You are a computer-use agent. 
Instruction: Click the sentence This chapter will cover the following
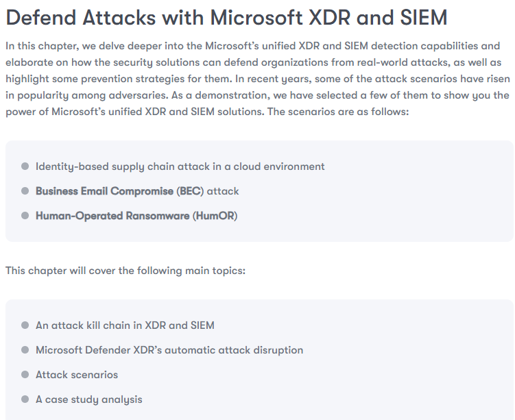[x=125, y=271]
